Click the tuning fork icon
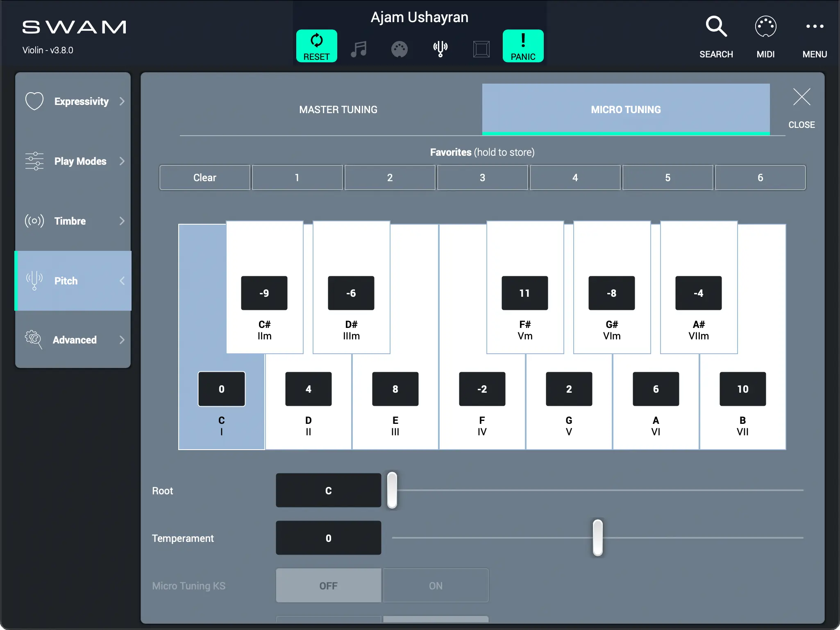Screen dimensions: 840x630 440,49
